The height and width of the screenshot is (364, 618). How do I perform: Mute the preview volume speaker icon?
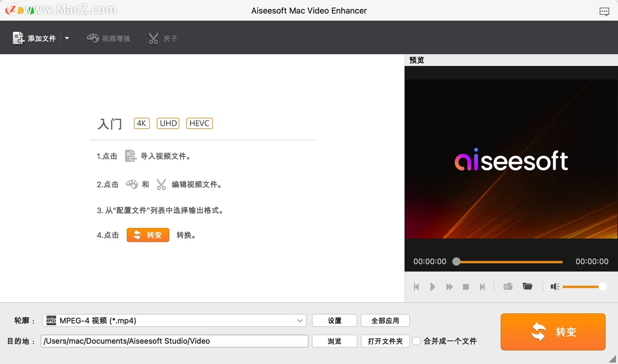pos(555,286)
